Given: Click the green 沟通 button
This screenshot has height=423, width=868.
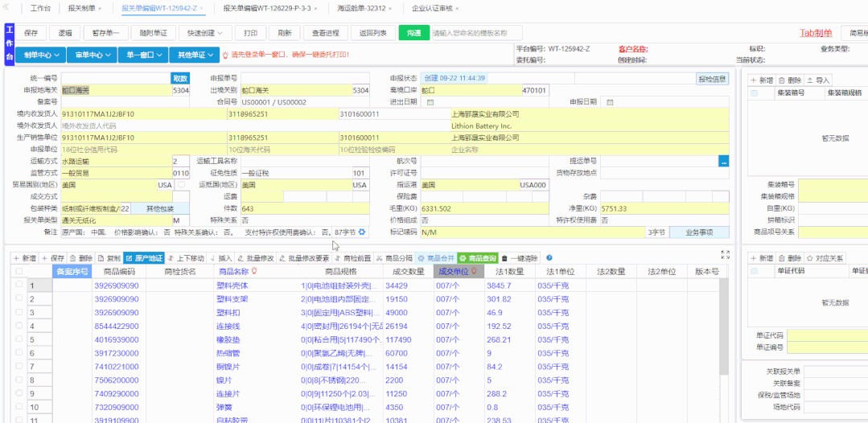Looking at the screenshot, I should [414, 33].
